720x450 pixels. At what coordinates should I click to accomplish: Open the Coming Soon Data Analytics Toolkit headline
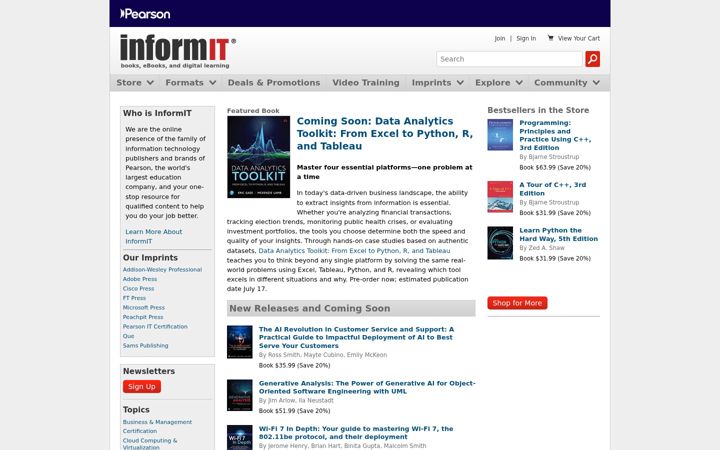(384, 134)
